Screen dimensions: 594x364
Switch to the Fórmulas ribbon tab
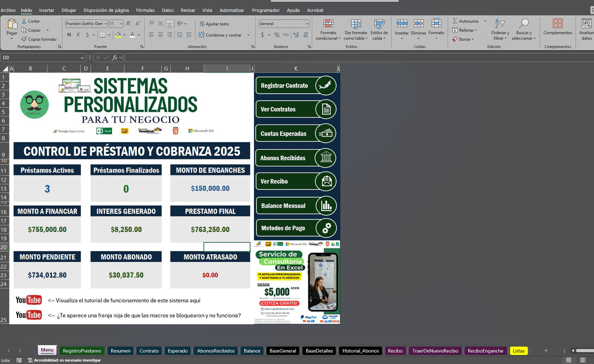coord(145,10)
